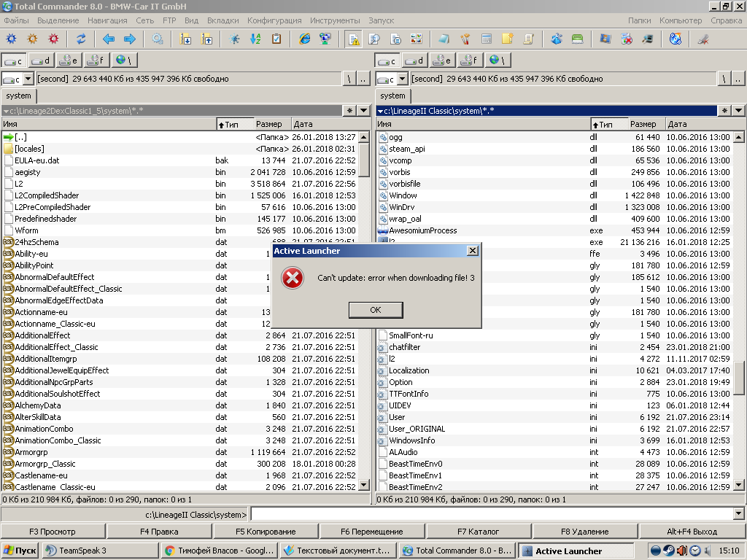The height and width of the screenshot is (560, 747).
Task: Open Internet Explorer icon in toolbar
Action: click(x=305, y=39)
